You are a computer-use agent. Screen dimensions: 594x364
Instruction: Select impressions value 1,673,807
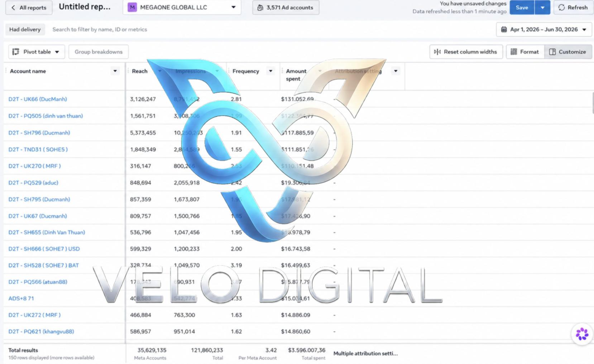pyautogui.click(x=187, y=199)
